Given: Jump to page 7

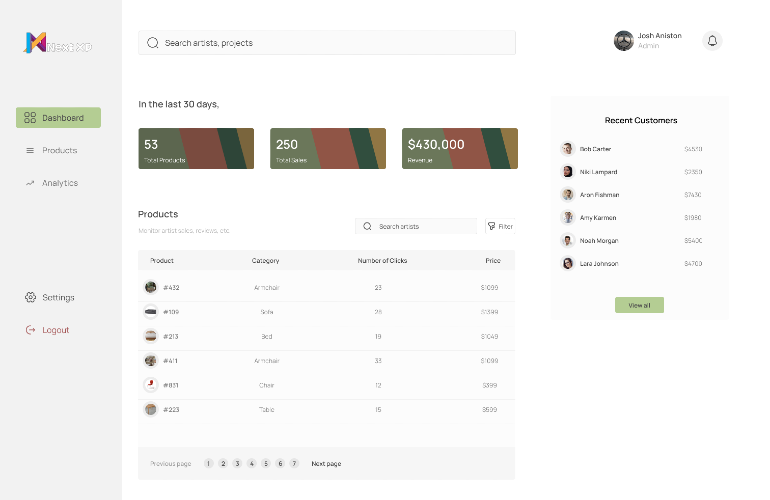Looking at the screenshot, I should tap(294, 463).
